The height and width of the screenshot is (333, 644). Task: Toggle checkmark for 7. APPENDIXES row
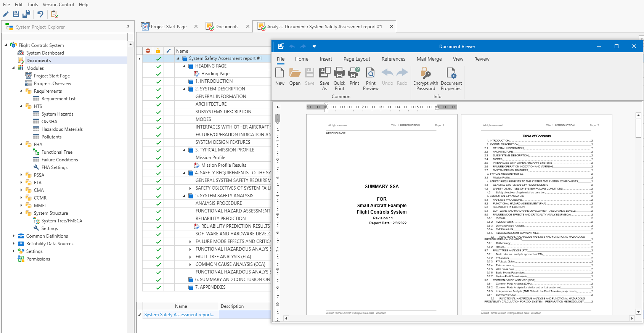click(158, 288)
